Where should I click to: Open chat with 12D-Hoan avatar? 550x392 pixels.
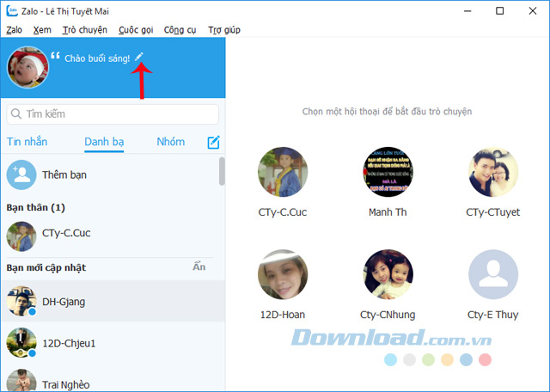click(283, 274)
